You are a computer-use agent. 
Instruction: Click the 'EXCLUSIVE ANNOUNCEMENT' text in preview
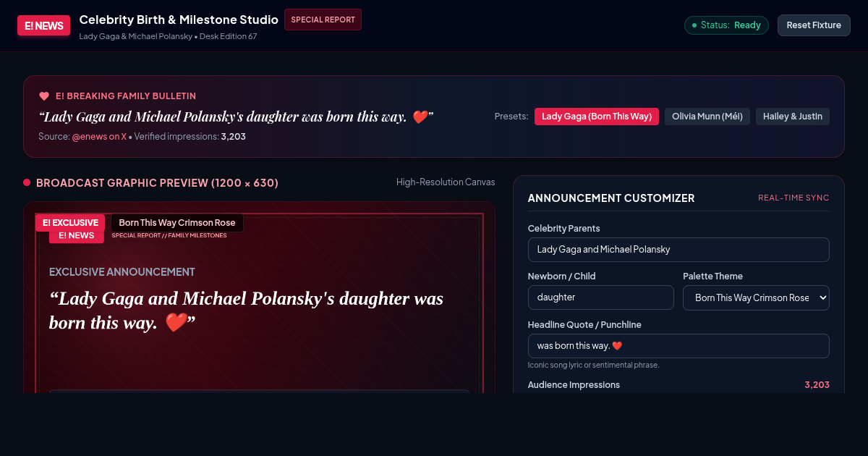[x=122, y=272]
